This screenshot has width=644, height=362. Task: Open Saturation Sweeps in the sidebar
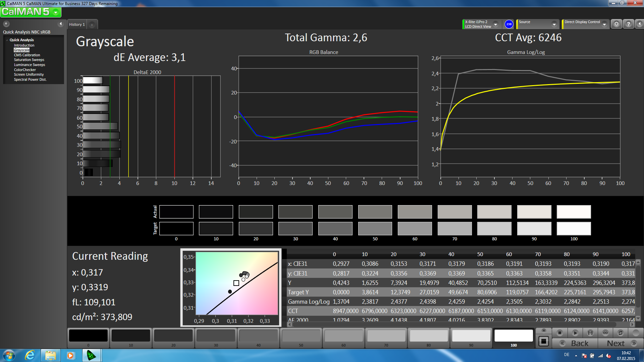(29, 60)
